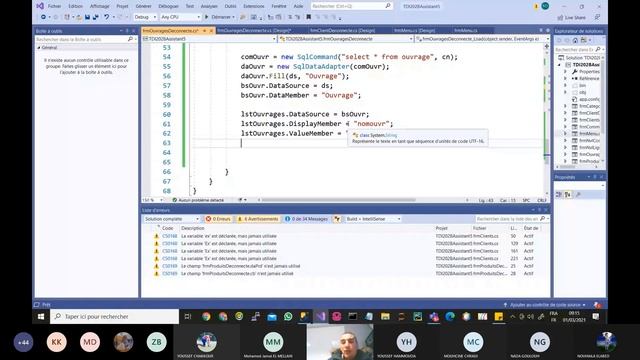Click the clear filter icon in error list

tap(337, 219)
